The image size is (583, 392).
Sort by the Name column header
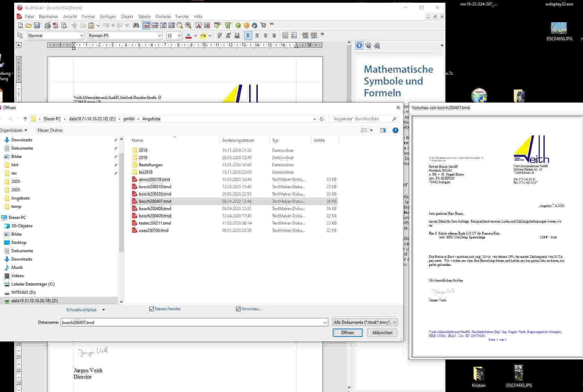[175, 140]
